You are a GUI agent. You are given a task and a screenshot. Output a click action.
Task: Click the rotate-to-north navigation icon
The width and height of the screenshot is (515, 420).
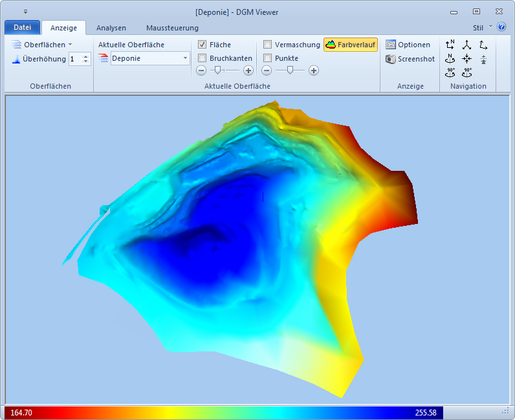tap(450, 58)
